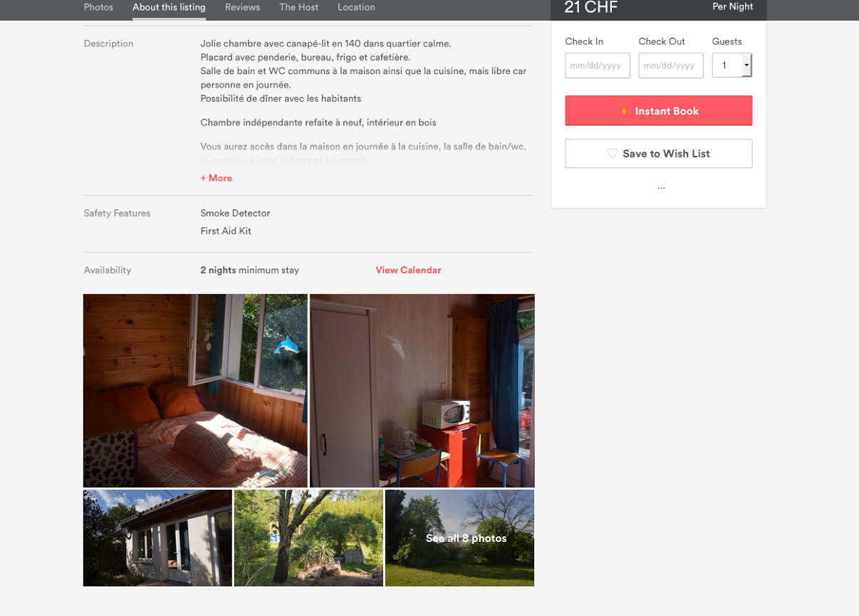Open the photo showing red fridge and microwave
The image size is (859, 616).
pos(422,390)
